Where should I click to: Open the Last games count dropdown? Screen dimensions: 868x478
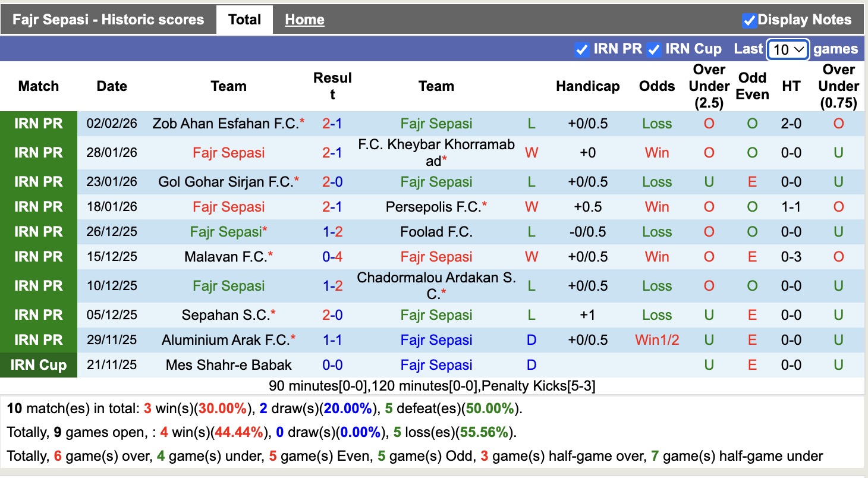point(788,49)
